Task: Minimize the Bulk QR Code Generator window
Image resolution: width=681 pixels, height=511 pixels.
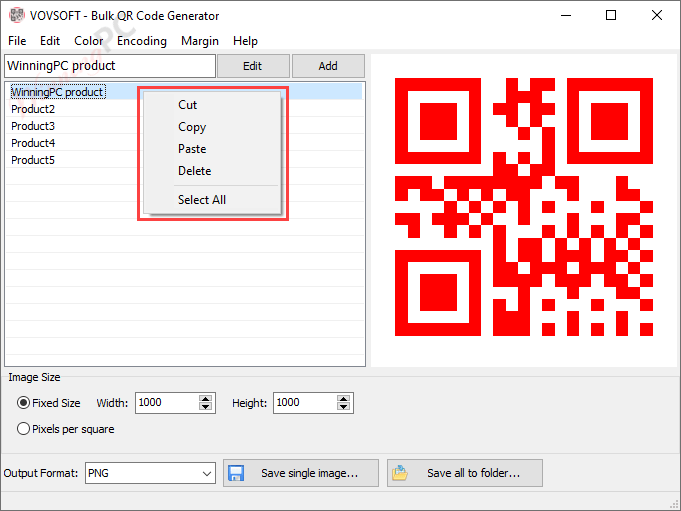Action: click(566, 16)
